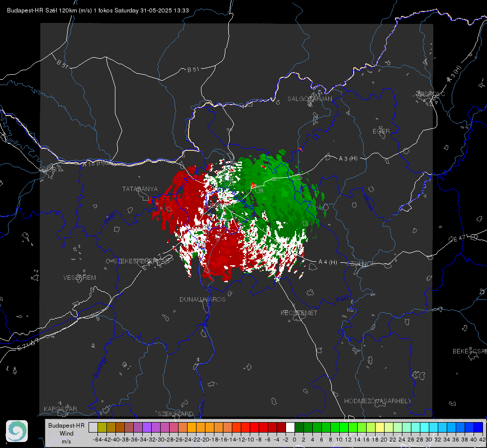Click the '42' legend value
487x448 pixels.
(x=483, y=440)
